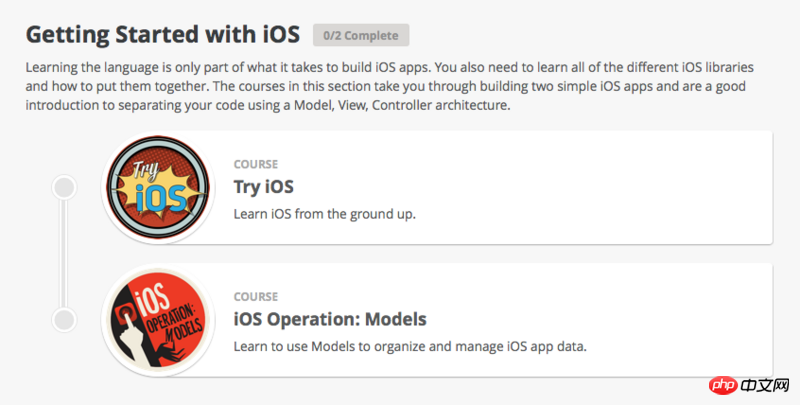The image size is (800, 405).
Task: Click the COURSE label above iOS Operation: Models
Action: point(256,297)
